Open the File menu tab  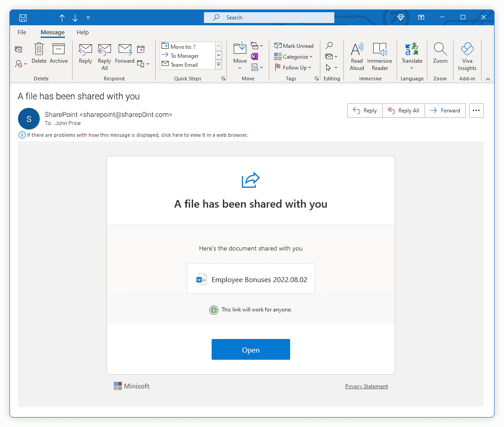pos(22,32)
